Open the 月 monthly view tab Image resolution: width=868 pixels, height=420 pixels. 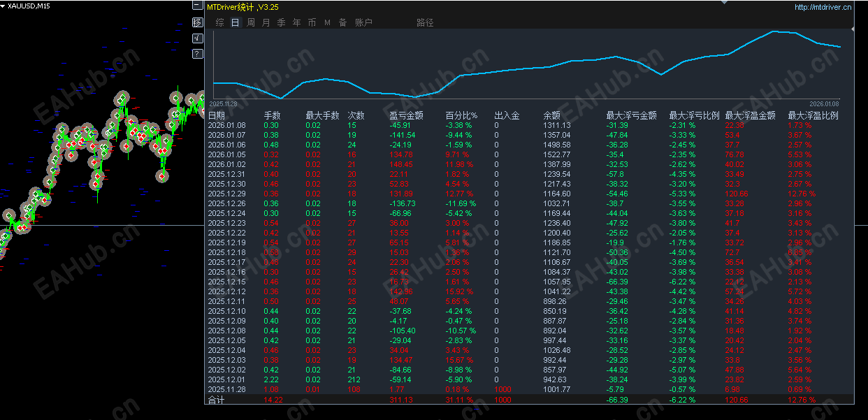coord(264,22)
